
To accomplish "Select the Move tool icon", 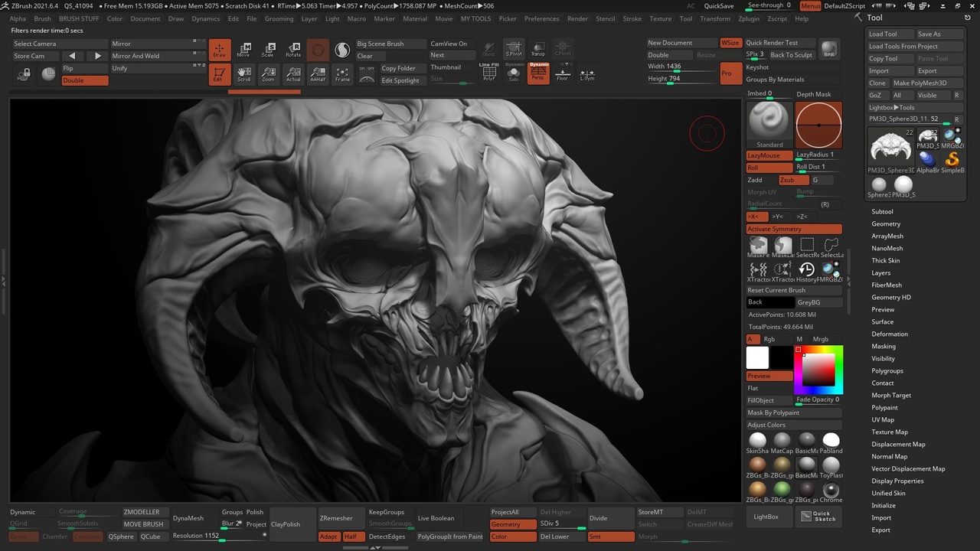I will (243, 50).
